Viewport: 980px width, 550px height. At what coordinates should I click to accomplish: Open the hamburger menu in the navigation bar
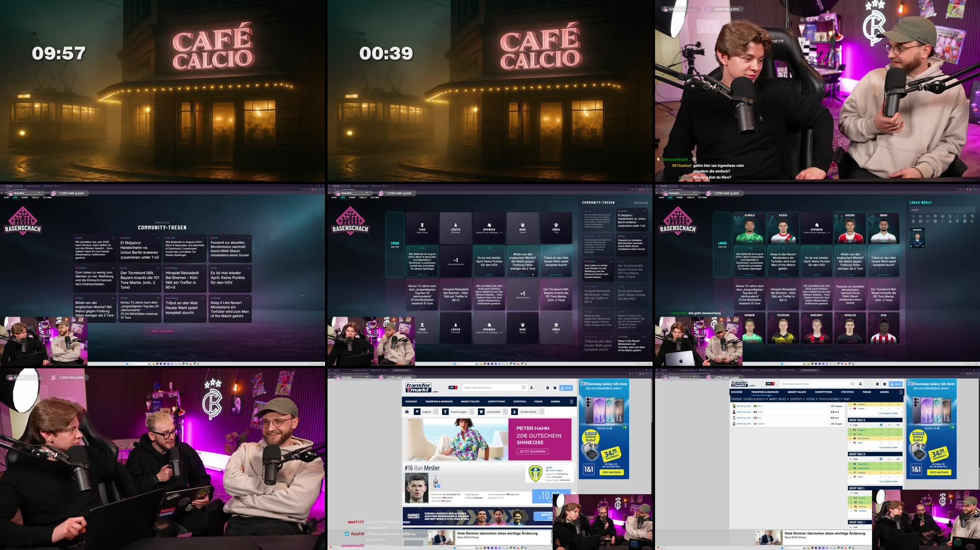point(572,402)
